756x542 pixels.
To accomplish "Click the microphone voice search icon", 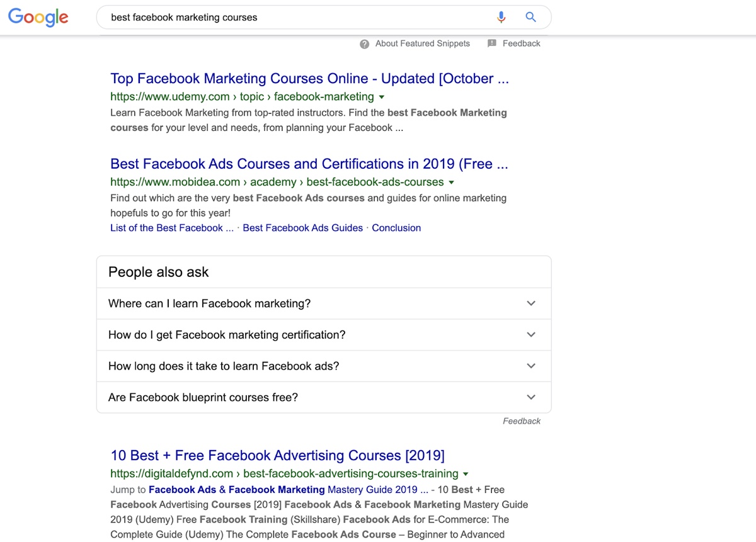I will click(501, 18).
